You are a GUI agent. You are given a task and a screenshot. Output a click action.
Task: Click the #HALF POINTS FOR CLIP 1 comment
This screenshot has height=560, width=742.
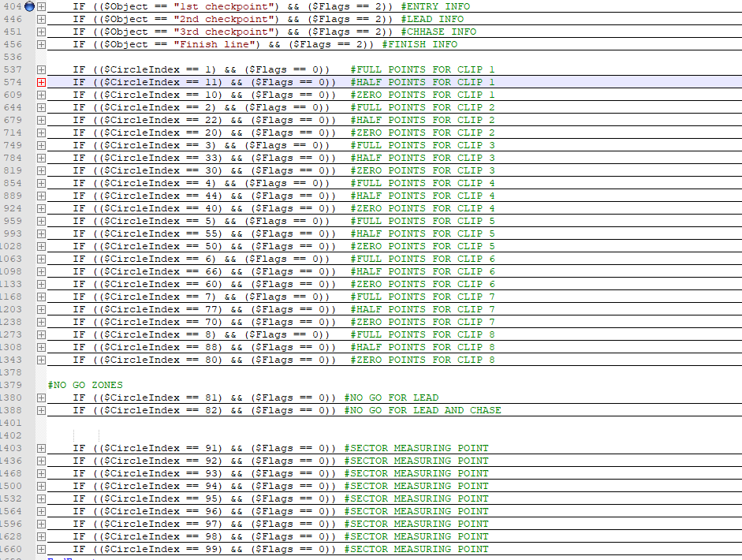click(x=423, y=82)
